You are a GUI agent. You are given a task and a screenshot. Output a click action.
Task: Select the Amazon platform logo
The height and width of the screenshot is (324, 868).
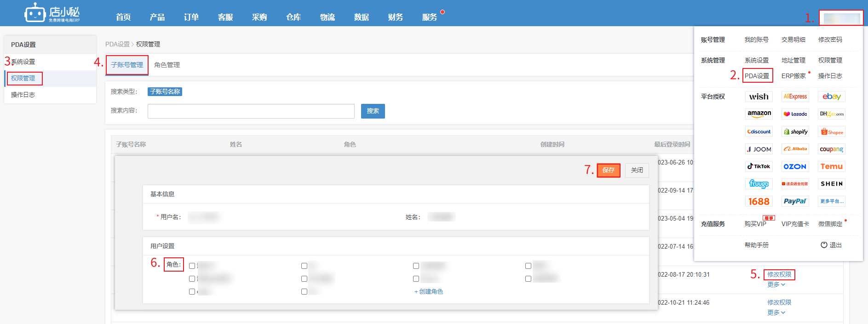(x=759, y=114)
